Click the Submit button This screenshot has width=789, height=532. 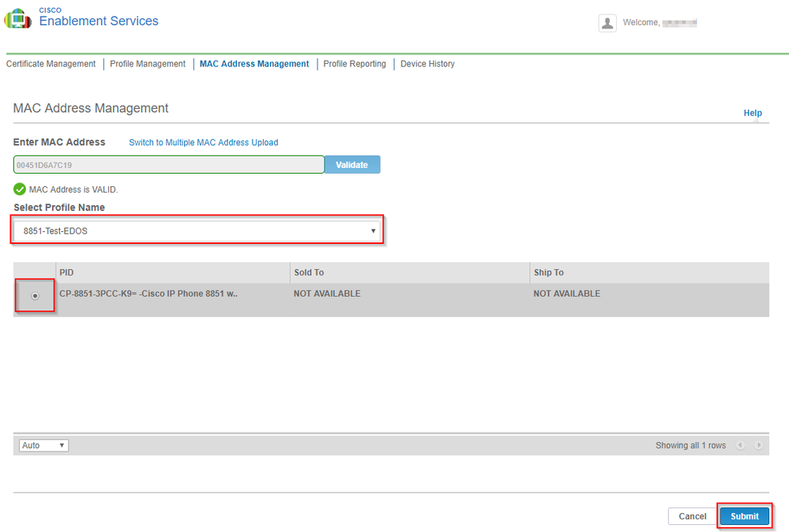(x=744, y=516)
